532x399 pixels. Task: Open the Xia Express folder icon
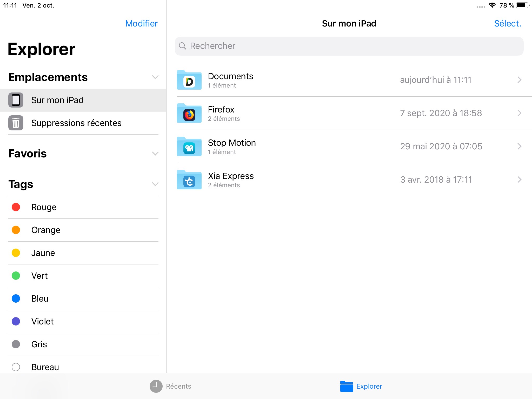click(x=189, y=180)
